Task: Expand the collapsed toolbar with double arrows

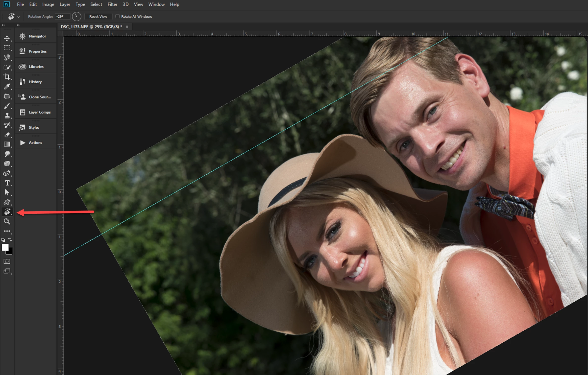Action: [x=3, y=25]
